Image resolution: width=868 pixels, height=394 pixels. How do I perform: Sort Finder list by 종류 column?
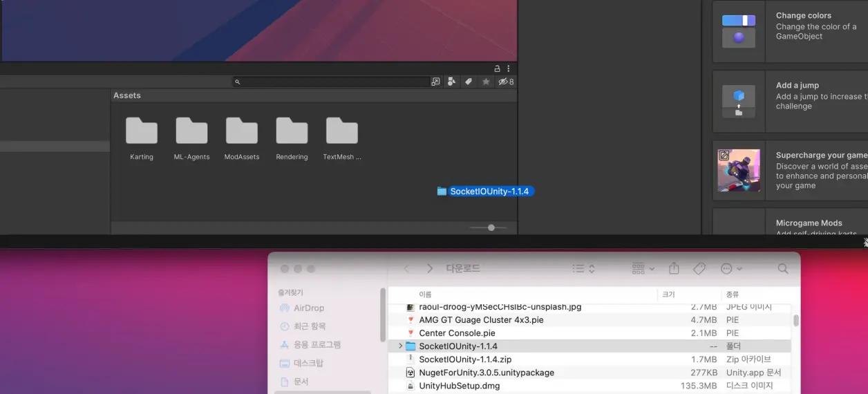(x=733, y=294)
